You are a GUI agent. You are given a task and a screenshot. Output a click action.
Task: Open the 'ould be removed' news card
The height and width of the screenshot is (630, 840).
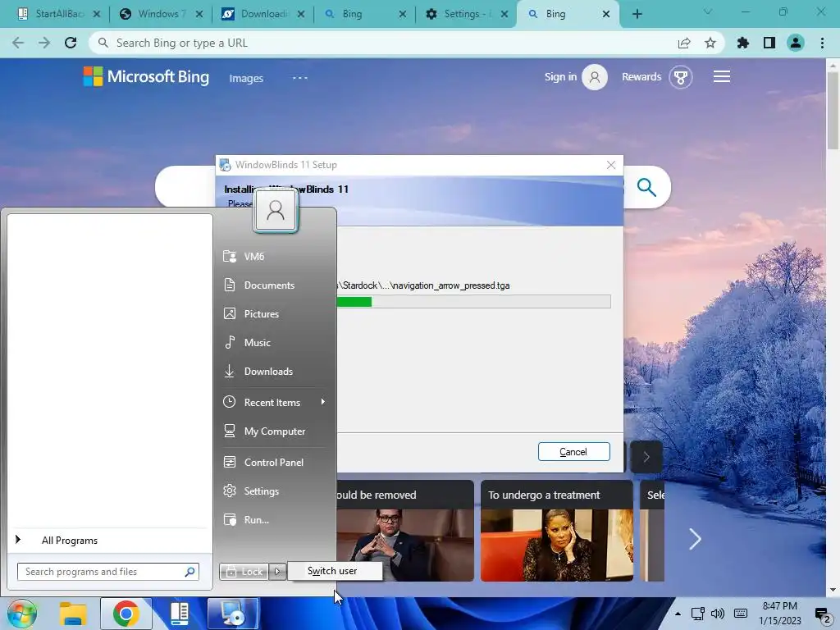[405, 531]
